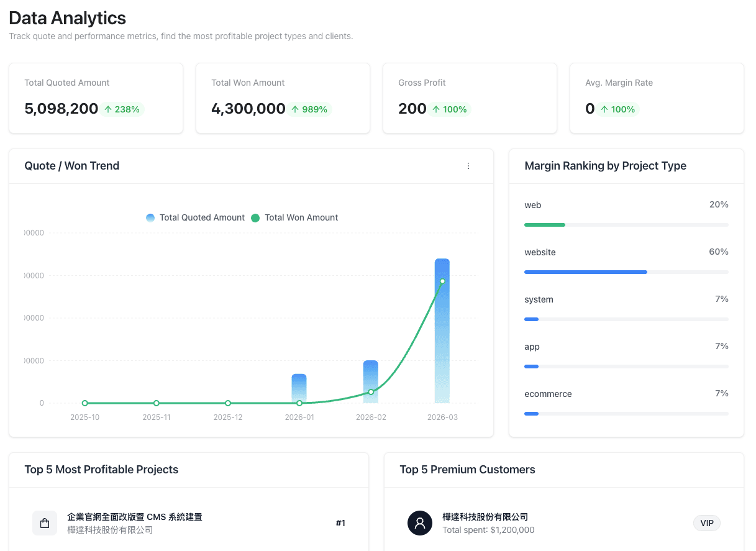Click the 20% margin value for web
The height and width of the screenshot is (551, 756).
pyautogui.click(x=719, y=204)
